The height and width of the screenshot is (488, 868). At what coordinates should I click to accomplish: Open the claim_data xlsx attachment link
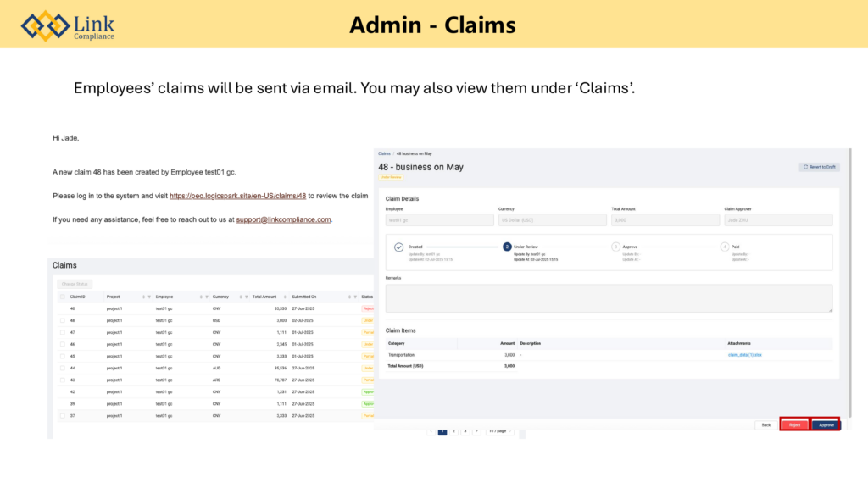pyautogui.click(x=744, y=355)
